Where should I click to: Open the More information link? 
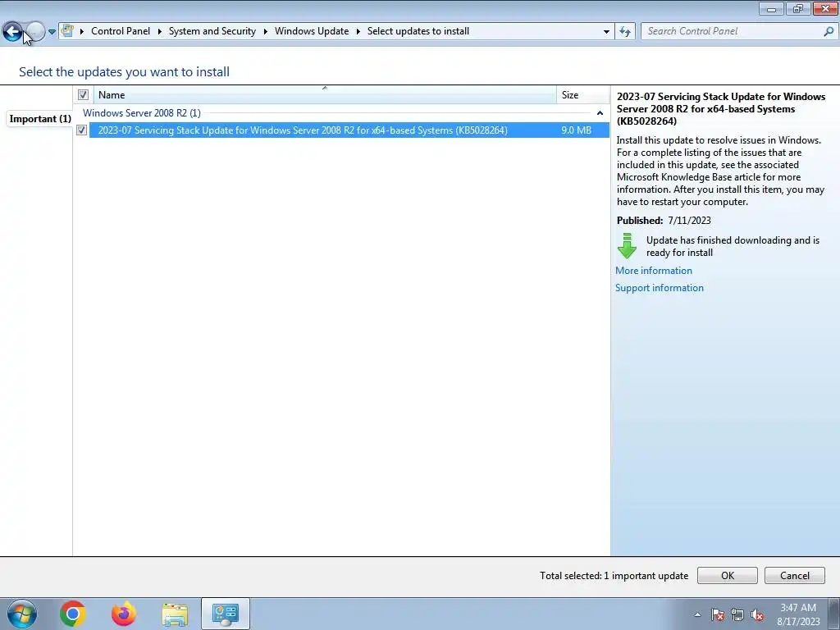(654, 271)
